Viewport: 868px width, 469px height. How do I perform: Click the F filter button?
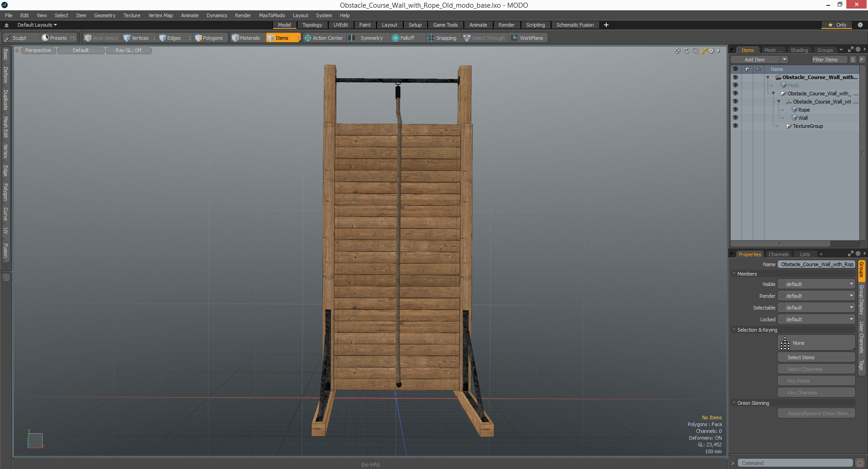coord(862,60)
